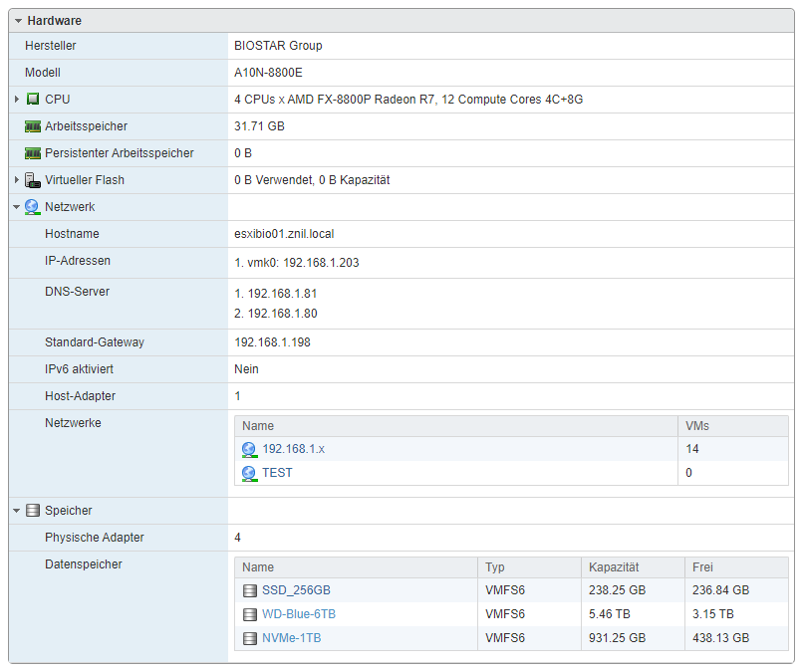Viewport: 804px width, 672px height.
Task: Open the WD-Blue-6TB datastore link
Action: point(299,614)
